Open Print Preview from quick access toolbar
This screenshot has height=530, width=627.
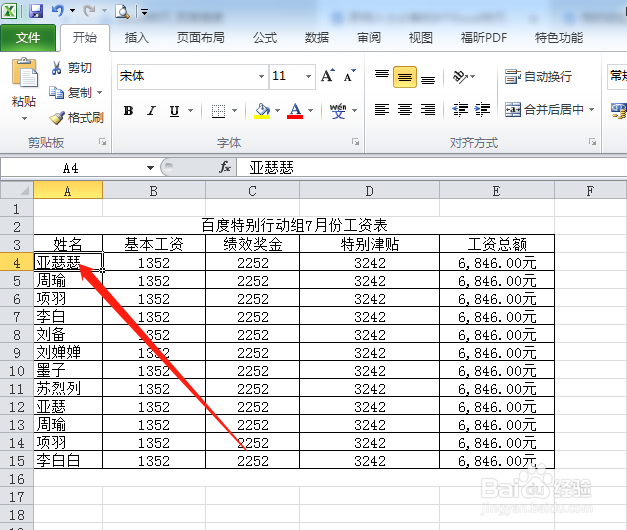click(x=122, y=11)
